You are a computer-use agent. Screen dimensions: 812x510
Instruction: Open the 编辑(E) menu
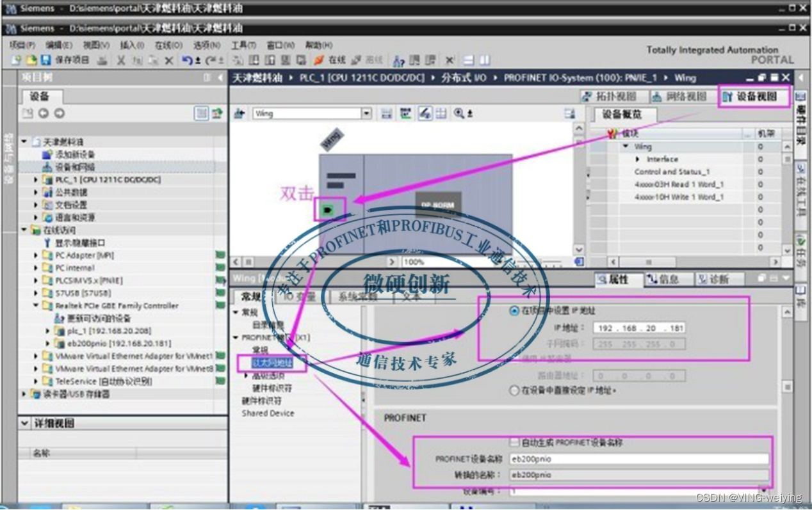click(x=58, y=45)
